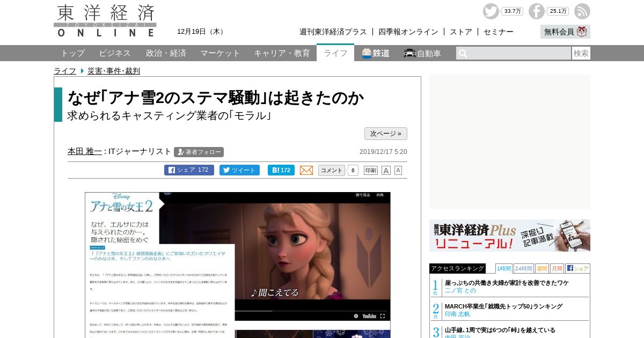Open ranking article 山手線、1周で実は6つの峠

click(x=500, y=330)
